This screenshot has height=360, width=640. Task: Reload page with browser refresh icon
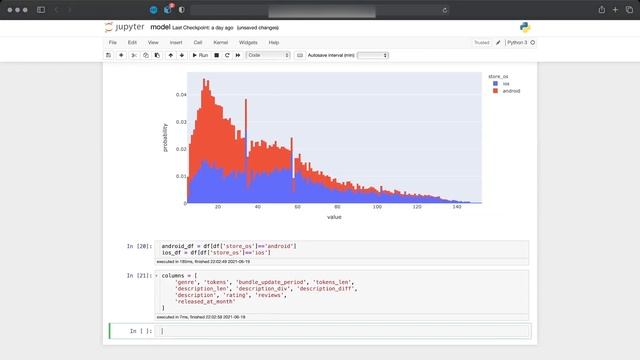(444, 10)
